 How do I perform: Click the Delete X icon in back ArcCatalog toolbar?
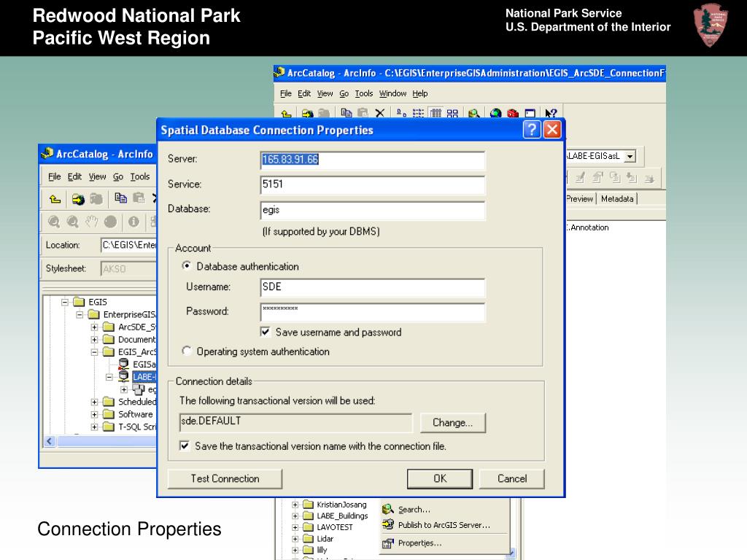[379, 113]
